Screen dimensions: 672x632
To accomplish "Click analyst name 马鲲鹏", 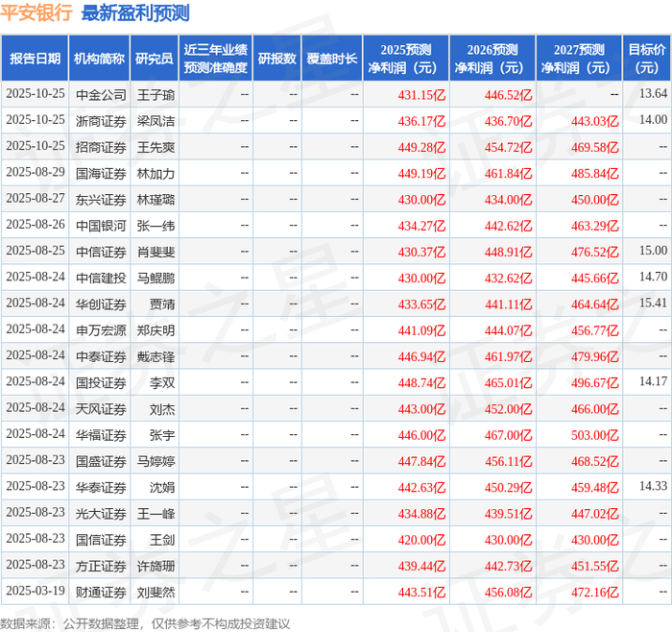I will (x=156, y=279).
